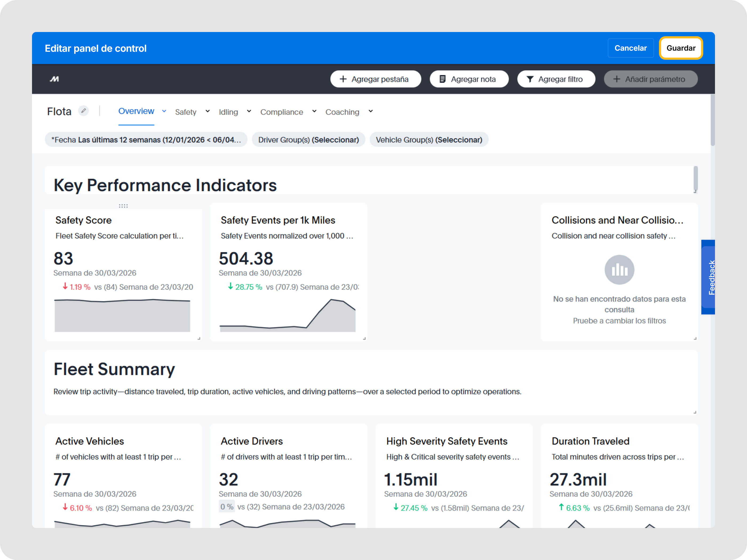747x560 pixels.
Task: Click the Collisions tile resize corner
Action: coord(695,338)
